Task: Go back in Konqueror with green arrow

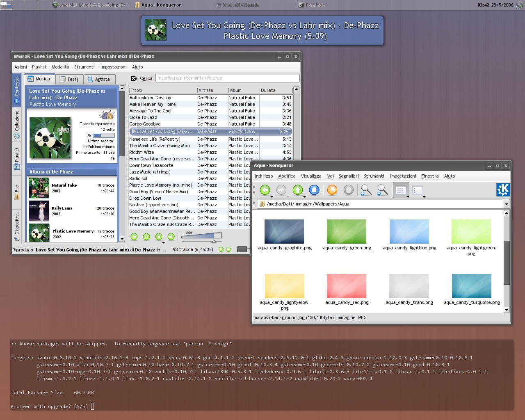Action: [x=265, y=190]
